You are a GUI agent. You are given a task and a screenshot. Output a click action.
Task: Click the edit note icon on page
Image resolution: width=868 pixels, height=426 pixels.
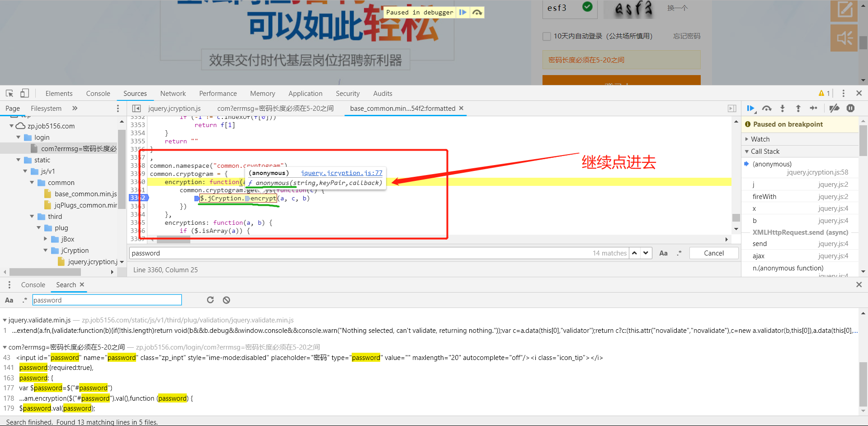click(x=844, y=10)
